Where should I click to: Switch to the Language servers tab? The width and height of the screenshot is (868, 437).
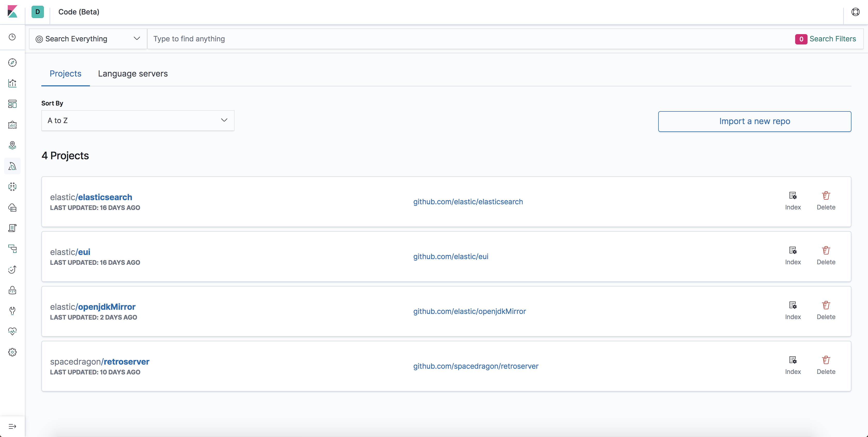coord(133,73)
